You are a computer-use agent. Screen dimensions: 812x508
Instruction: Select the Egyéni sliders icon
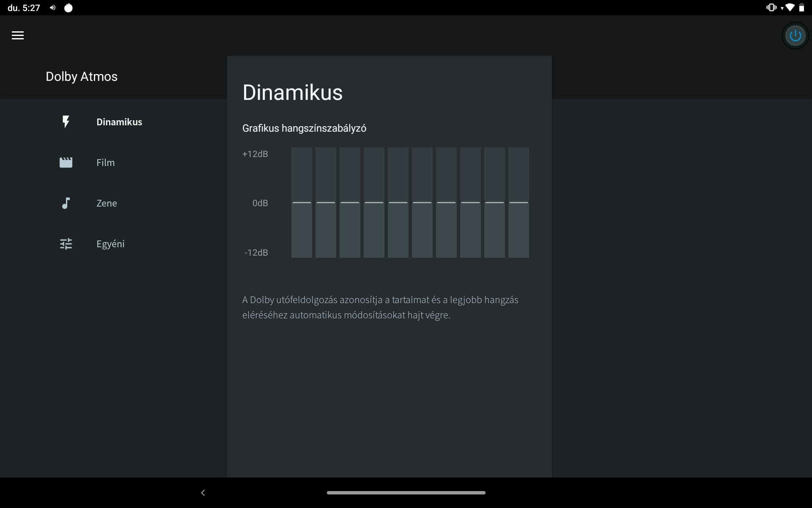66,244
